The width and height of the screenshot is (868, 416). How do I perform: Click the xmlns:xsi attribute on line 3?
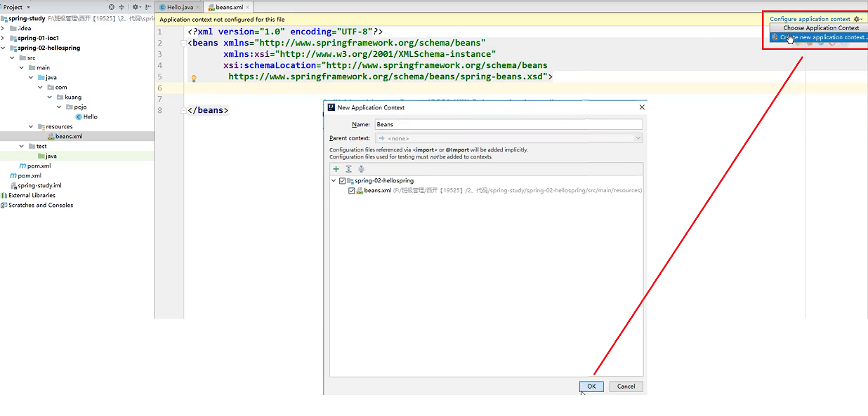(x=360, y=54)
